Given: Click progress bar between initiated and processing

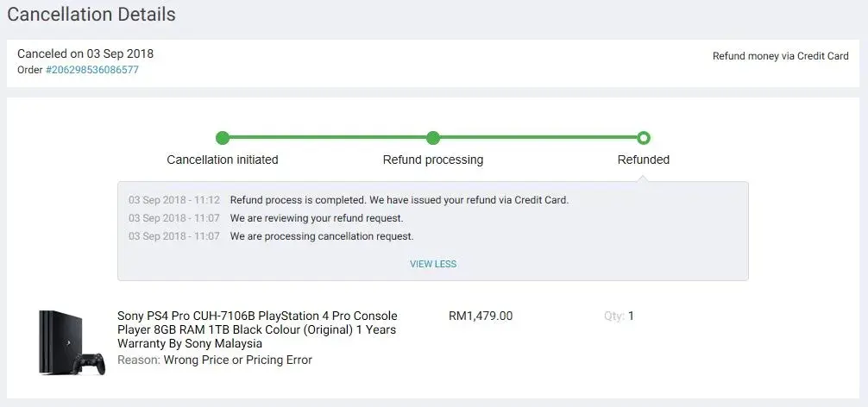Looking at the screenshot, I should pyautogui.click(x=328, y=138).
